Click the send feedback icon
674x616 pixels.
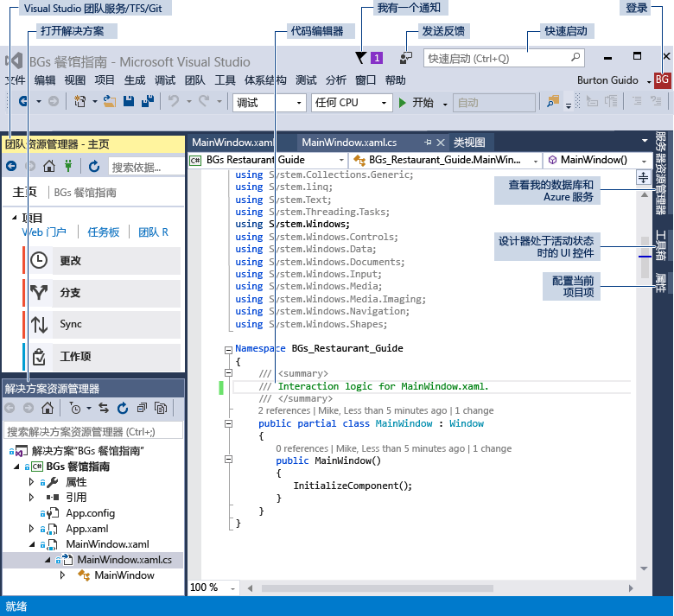[x=406, y=58]
